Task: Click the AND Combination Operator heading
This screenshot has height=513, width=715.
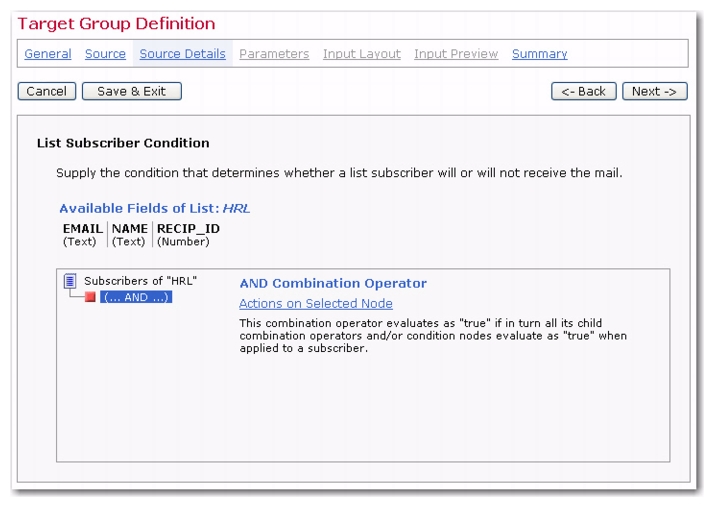Action: coord(332,283)
